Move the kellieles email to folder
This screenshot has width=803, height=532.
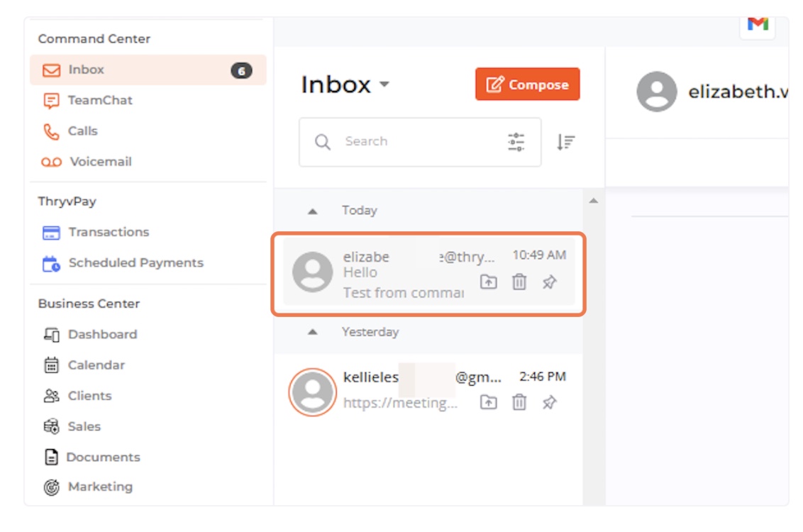tap(489, 402)
